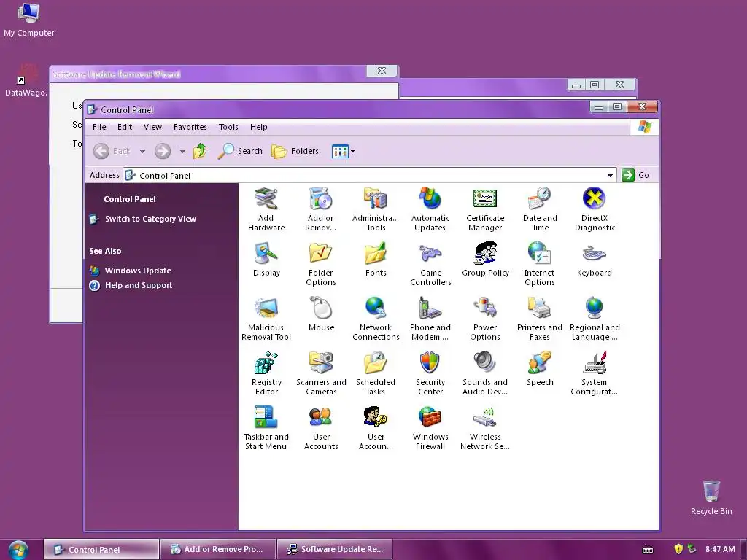Open Scanners and Cameras
The width and height of the screenshot is (747, 560).
pos(321,374)
